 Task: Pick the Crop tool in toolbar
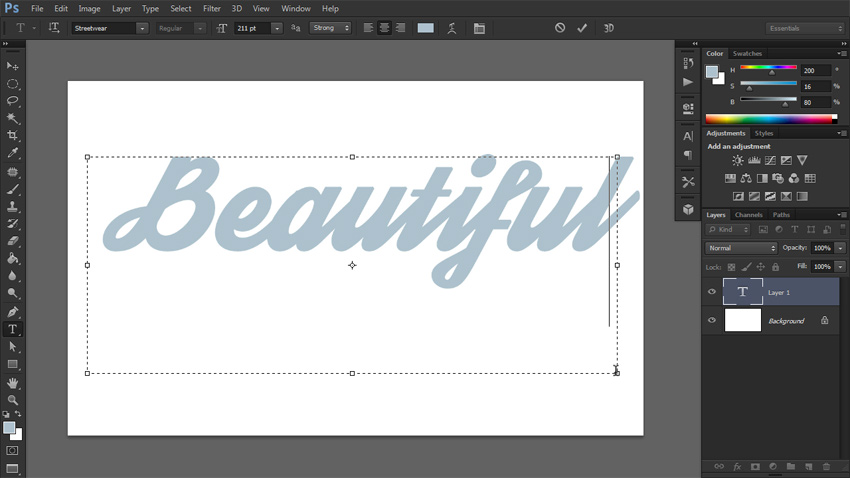(13, 136)
